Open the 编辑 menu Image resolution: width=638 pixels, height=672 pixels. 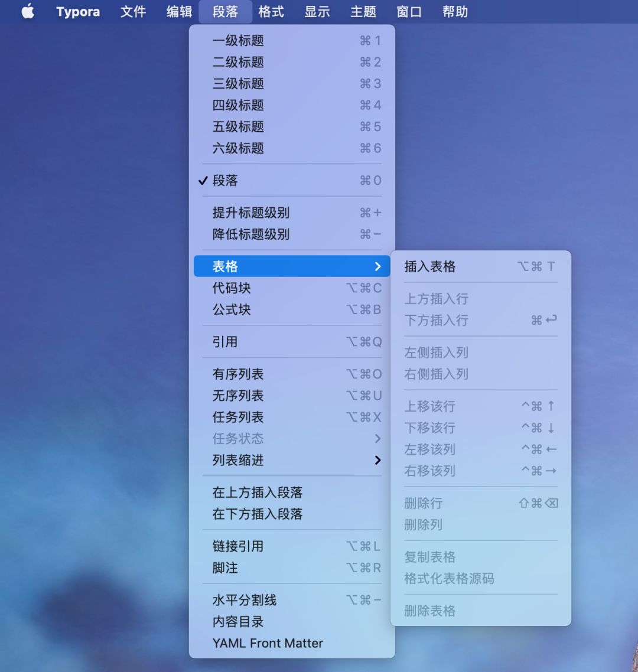pos(179,12)
